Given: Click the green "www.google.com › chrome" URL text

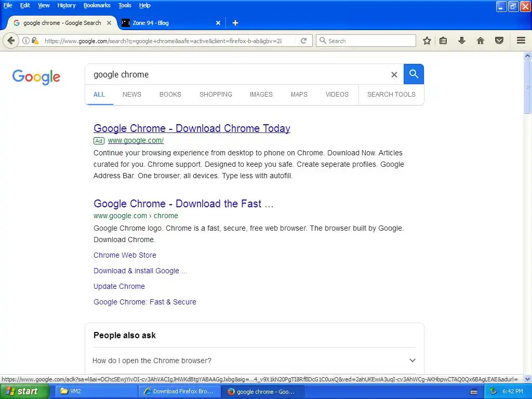Looking at the screenshot, I should 136,216.
